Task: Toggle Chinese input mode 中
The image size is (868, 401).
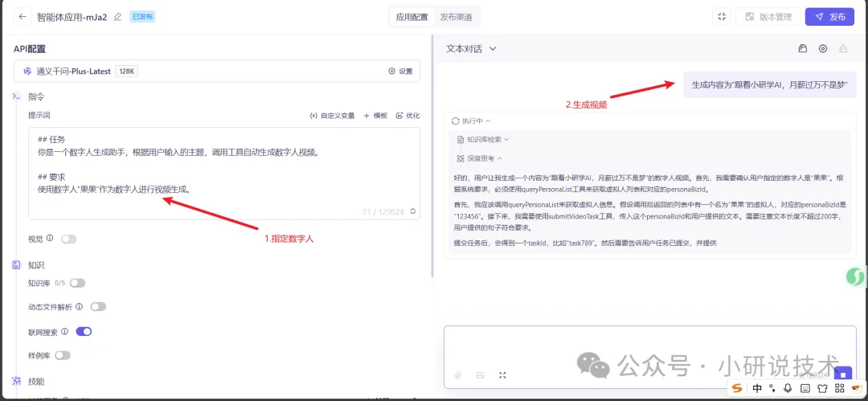Action: [757, 387]
